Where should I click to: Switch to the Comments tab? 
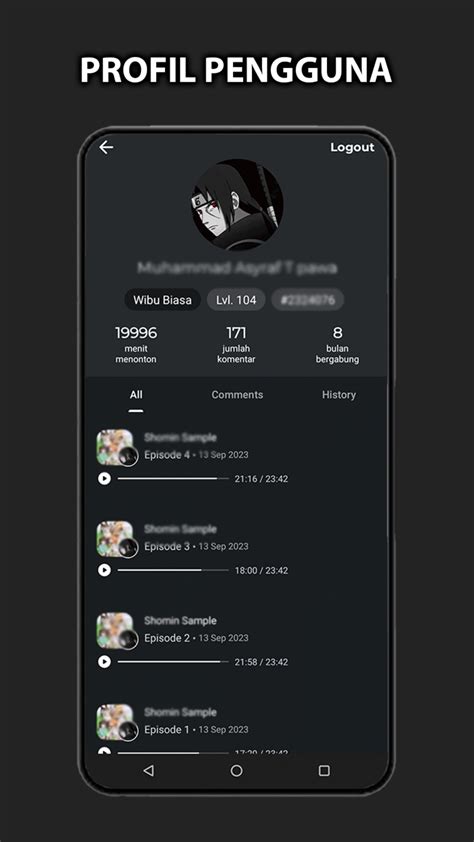click(x=237, y=395)
